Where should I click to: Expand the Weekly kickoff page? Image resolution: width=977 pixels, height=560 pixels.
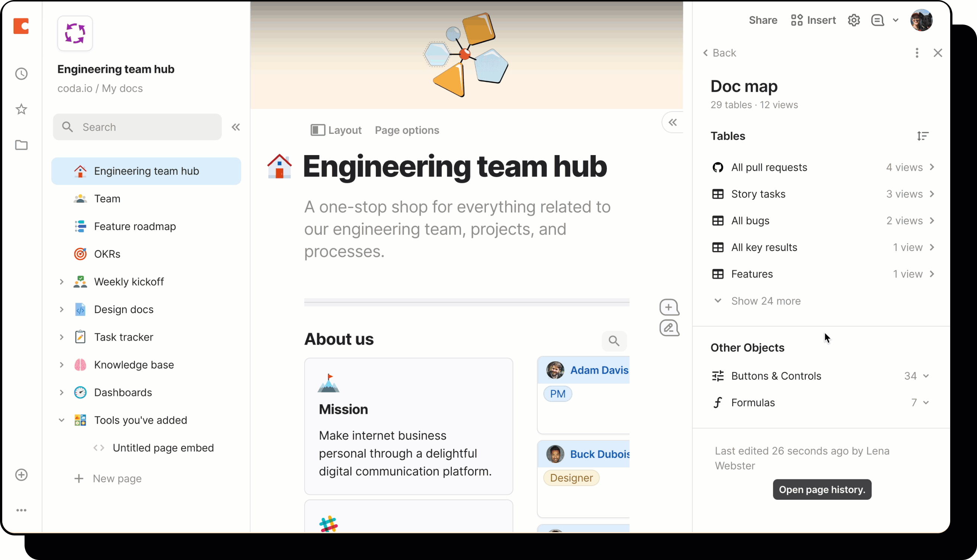[x=61, y=281]
